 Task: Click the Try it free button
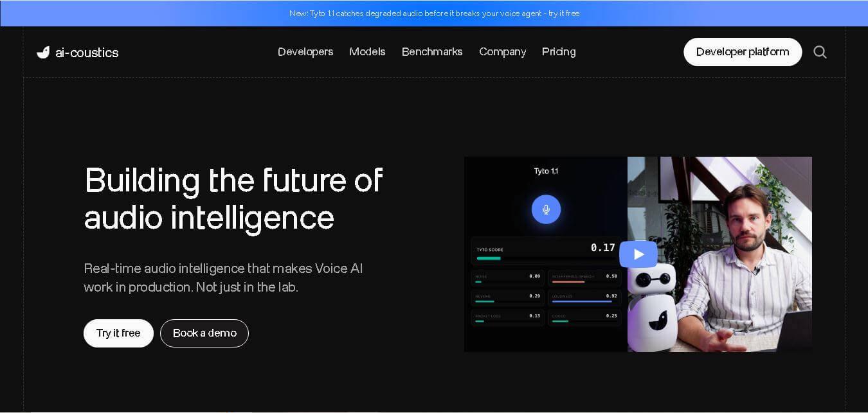pos(118,333)
